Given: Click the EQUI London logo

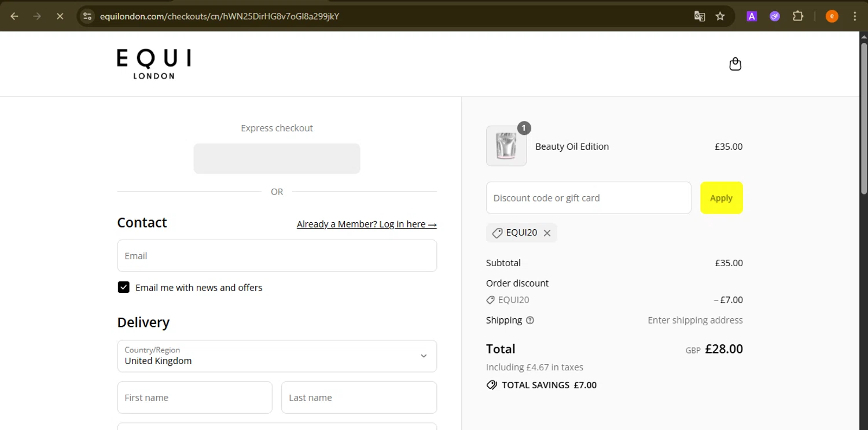Looking at the screenshot, I should (154, 64).
